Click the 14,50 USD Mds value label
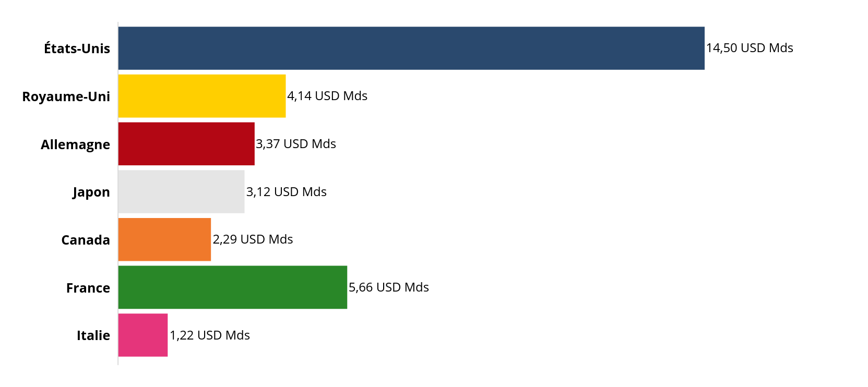Image resolution: width=868 pixels, height=387 pixels. pos(750,48)
